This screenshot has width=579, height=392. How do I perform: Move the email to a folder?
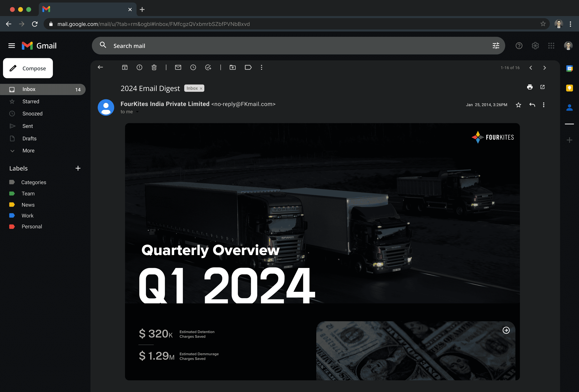point(233,67)
